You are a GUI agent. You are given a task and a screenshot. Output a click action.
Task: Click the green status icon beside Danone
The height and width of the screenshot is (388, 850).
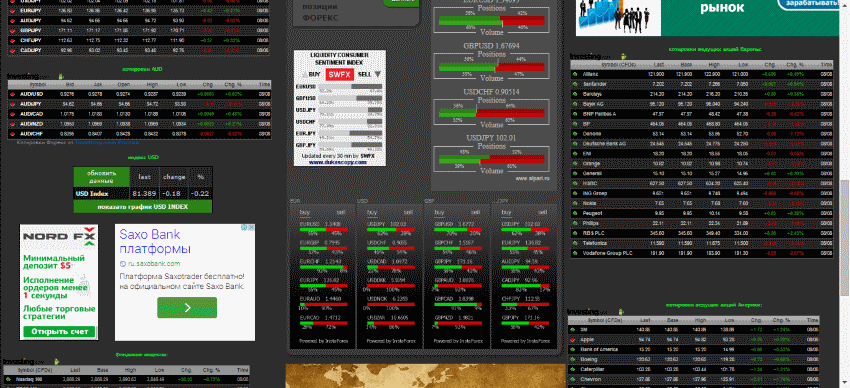pyautogui.click(x=575, y=134)
